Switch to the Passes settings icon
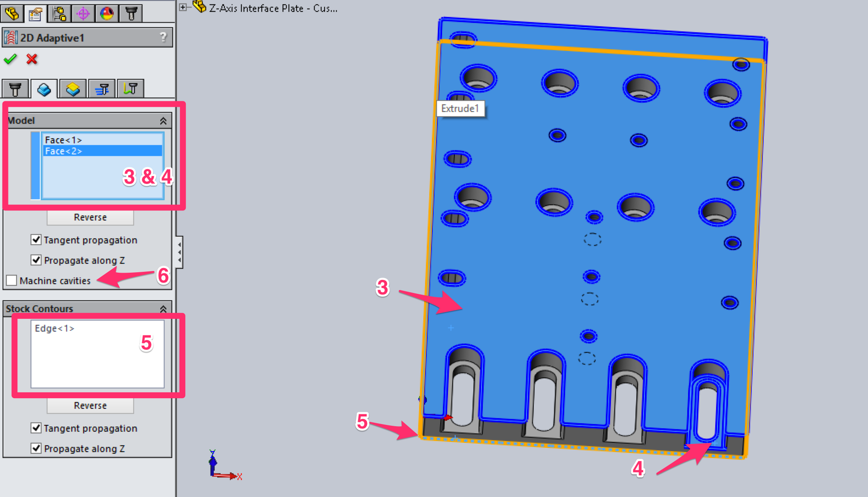The width and height of the screenshot is (868, 497). tap(102, 88)
